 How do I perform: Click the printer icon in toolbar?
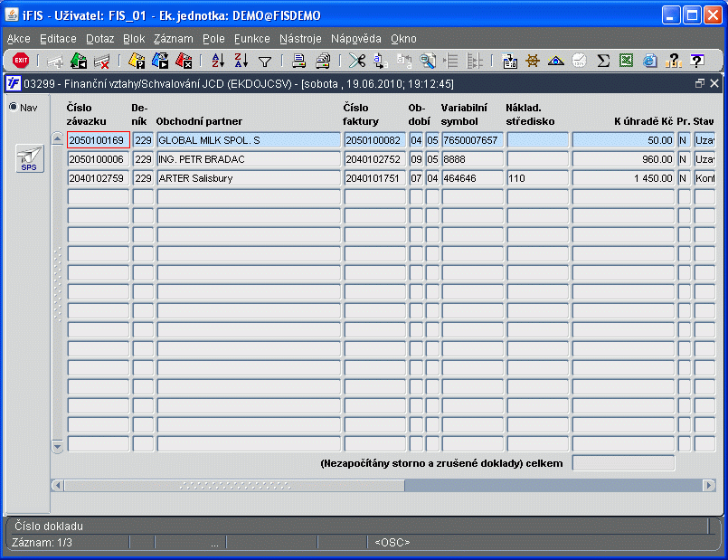tap(299, 61)
